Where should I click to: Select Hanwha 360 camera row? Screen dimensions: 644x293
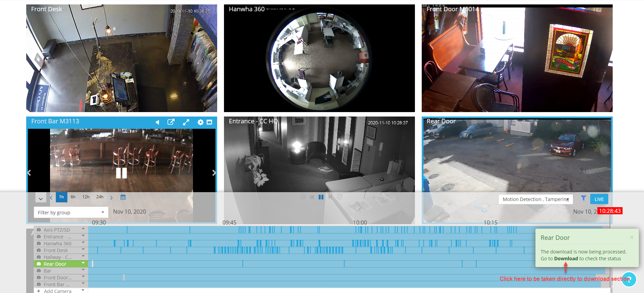61,243
